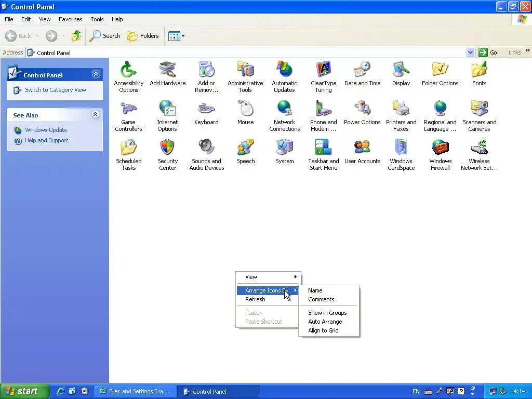This screenshot has width=532, height=399.
Task: Select the Keyboard applet icon
Action: (206, 109)
